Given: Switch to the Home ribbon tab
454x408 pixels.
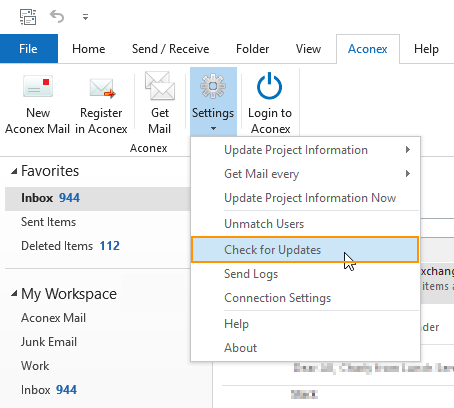Looking at the screenshot, I should click(x=89, y=49).
